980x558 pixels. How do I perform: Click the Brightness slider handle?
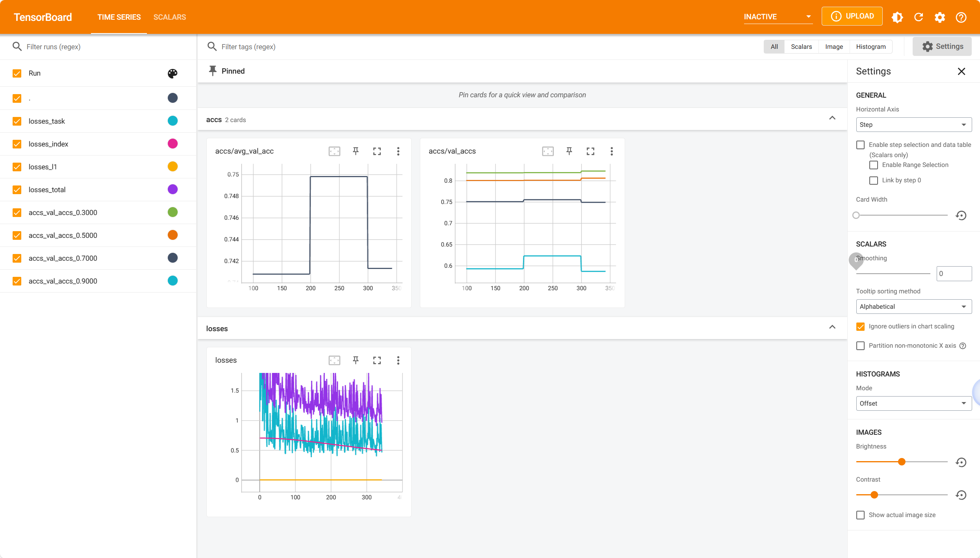click(x=902, y=462)
